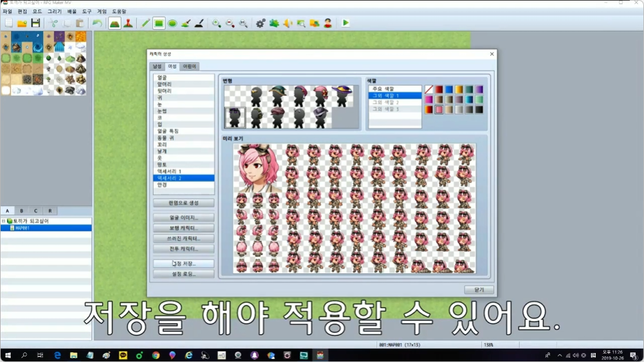Click the 설정 저장... button
Image resolution: width=644 pixels, height=362 pixels.
click(x=183, y=264)
